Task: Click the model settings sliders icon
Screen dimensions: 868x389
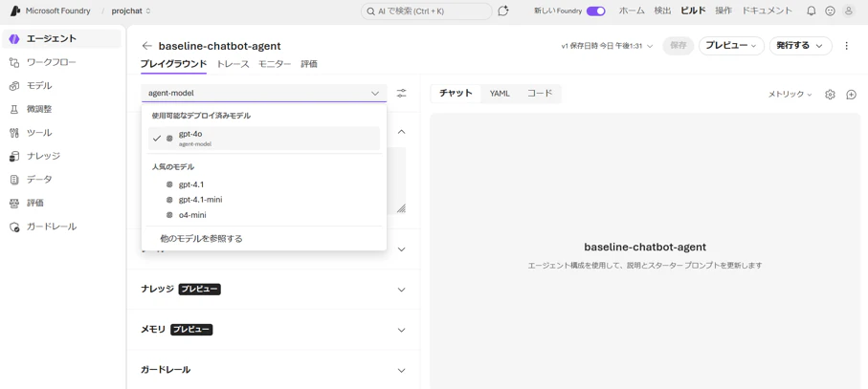Action: [x=401, y=94]
